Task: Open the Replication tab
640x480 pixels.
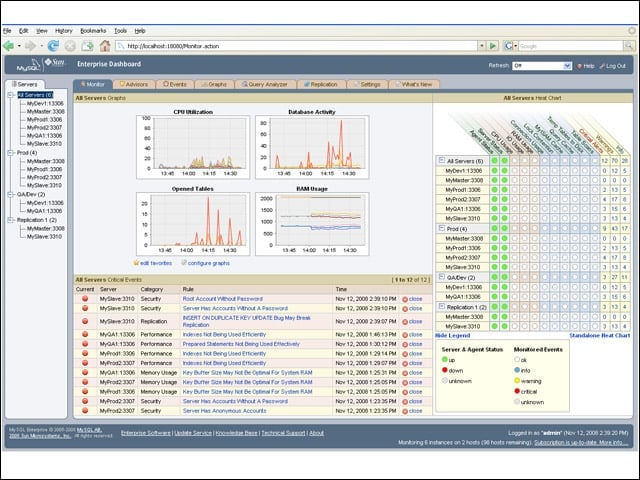Action: point(321,84)
